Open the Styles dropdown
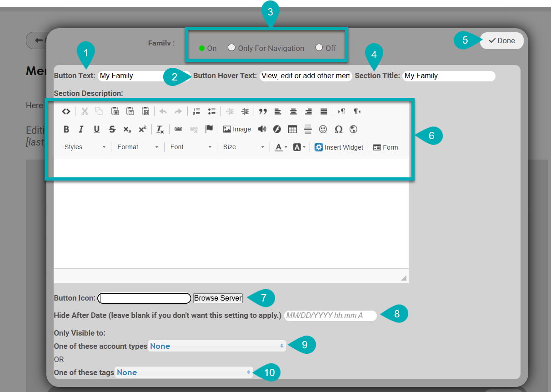The height and width of the screenshot is (392, 551). pyautogui.click(x=85, y=147)
